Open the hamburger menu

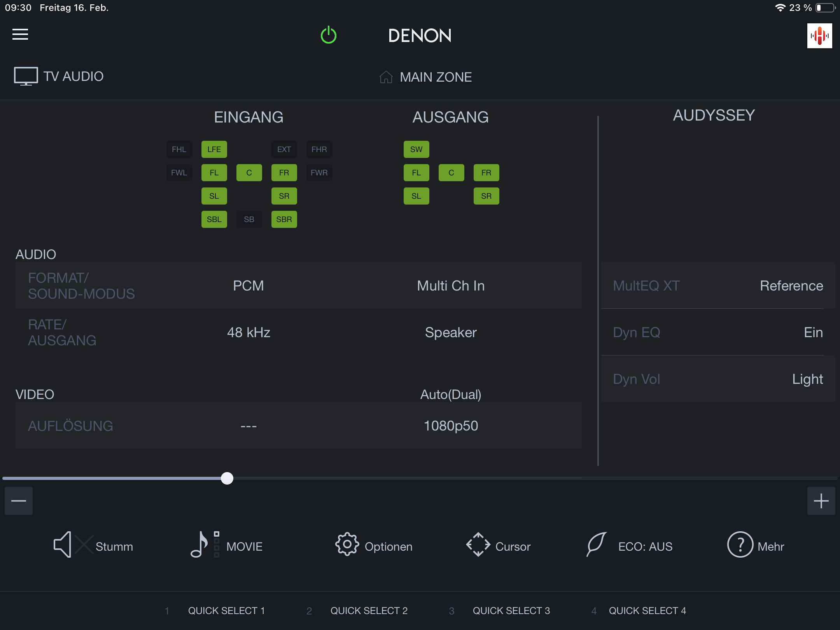[x=20, y=34]
